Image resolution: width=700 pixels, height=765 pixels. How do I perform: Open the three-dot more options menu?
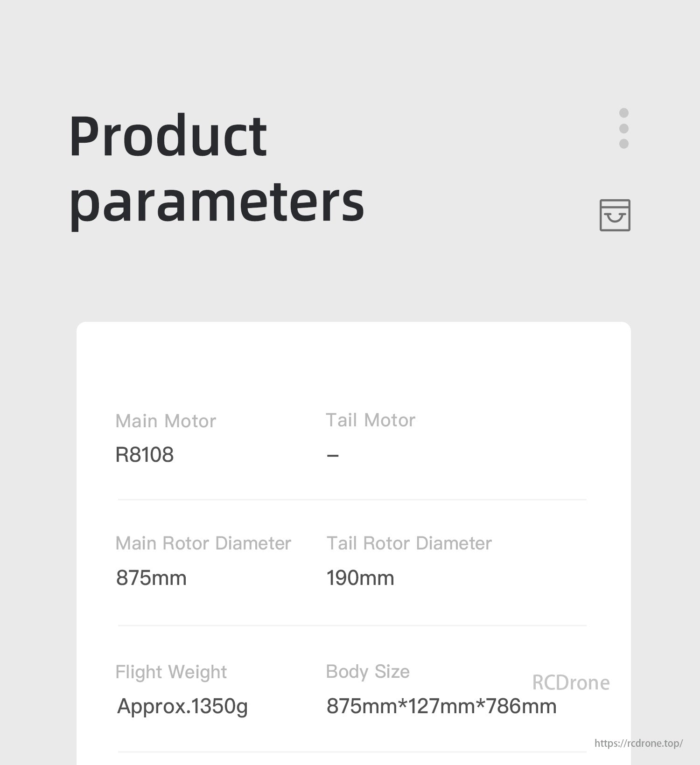point(623,128)
